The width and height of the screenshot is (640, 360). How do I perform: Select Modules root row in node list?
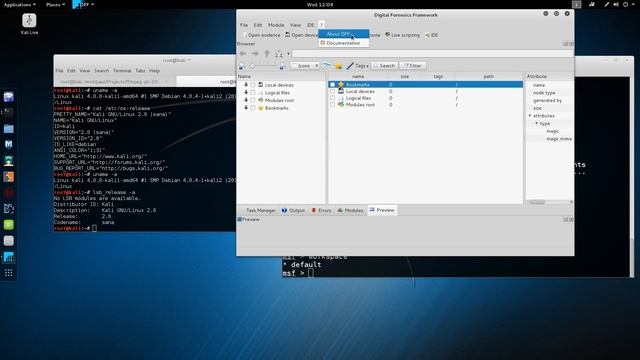pyautogui.click(x=426, y=104)
